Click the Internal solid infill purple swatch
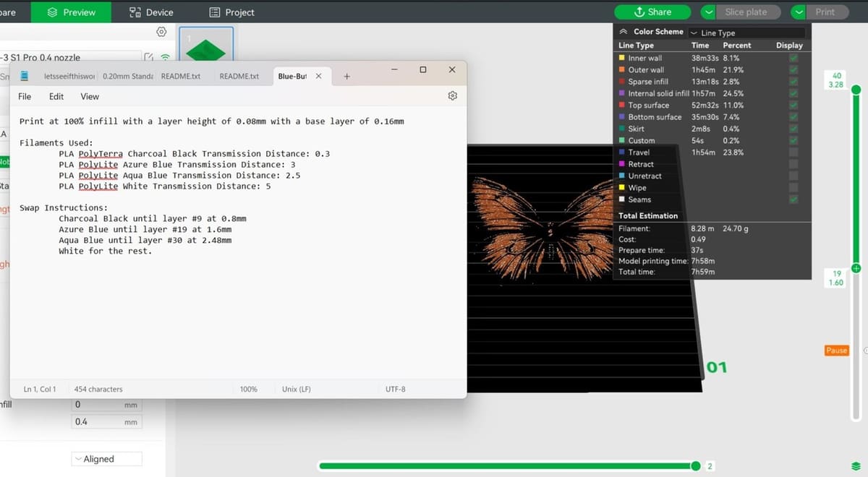This screenshot has height=477, width=868. pyautogui.click(x=621, y=93)
